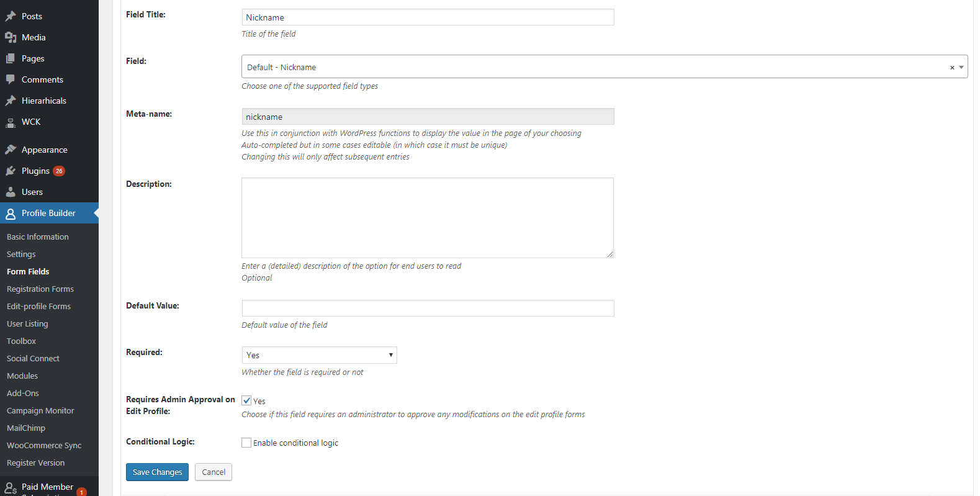980x496 pixels.
Task: Click the Pages icon in sidebar
Action: (x=11, y=58)
